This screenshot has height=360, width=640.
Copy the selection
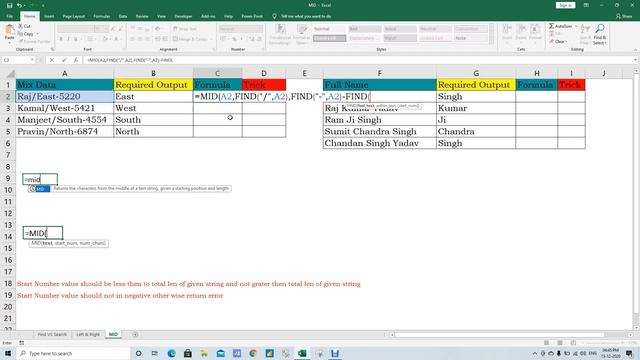[26, 34]
